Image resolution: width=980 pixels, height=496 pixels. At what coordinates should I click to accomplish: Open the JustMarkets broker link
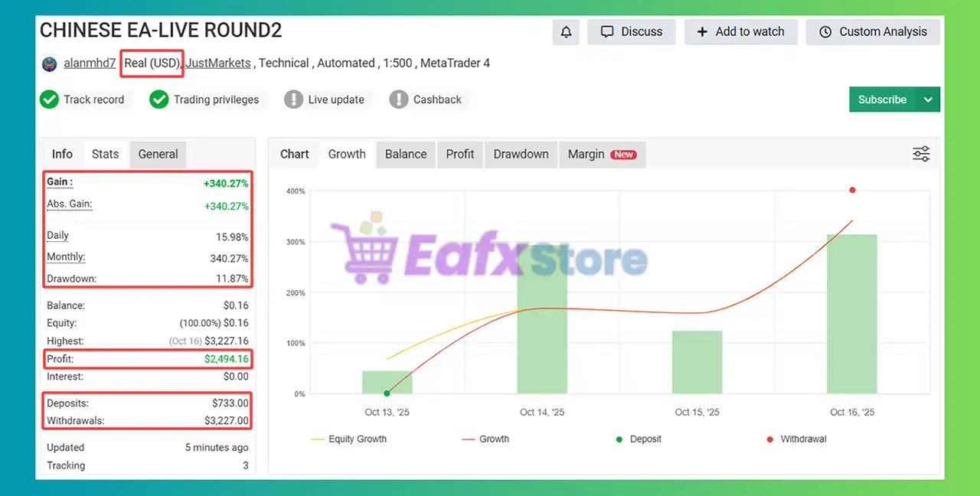(x=218, y=64)
